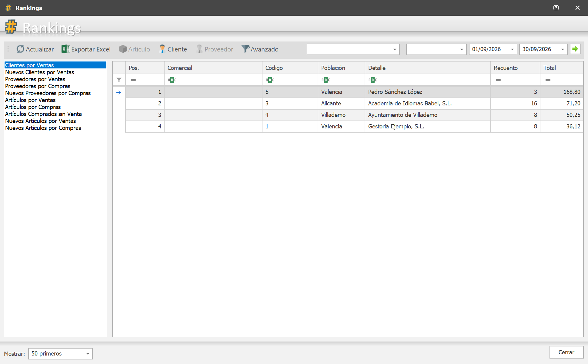Sort by the Recuento column header
This screenshot has width=588, height=364.
click(515, 68)
